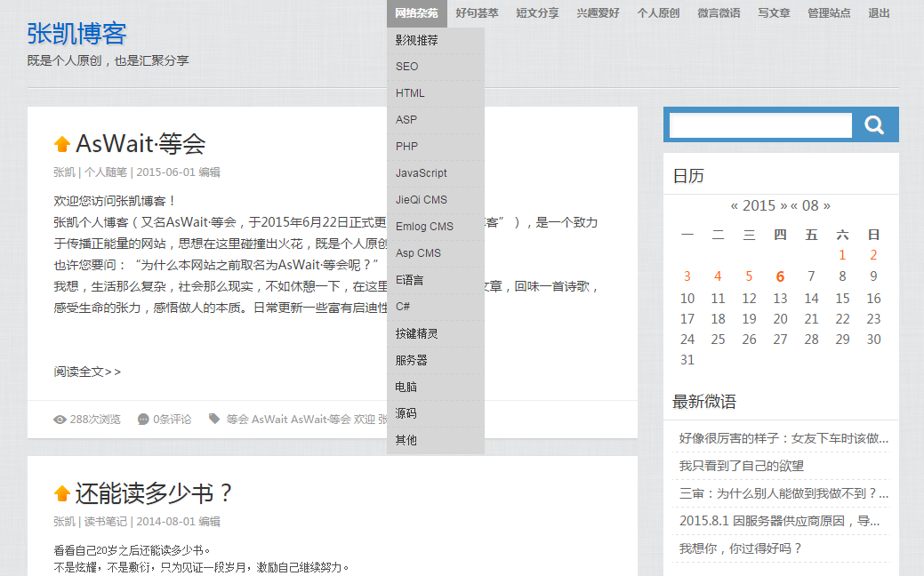Viewport: 924px width, 576px height.
Task: Select day 6 in the calendar
Action: (x=780, y=276)
